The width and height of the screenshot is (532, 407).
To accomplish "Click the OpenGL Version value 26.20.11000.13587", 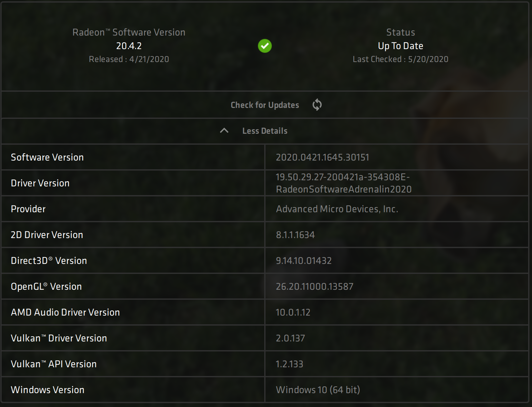I will [x=315, y=287].
